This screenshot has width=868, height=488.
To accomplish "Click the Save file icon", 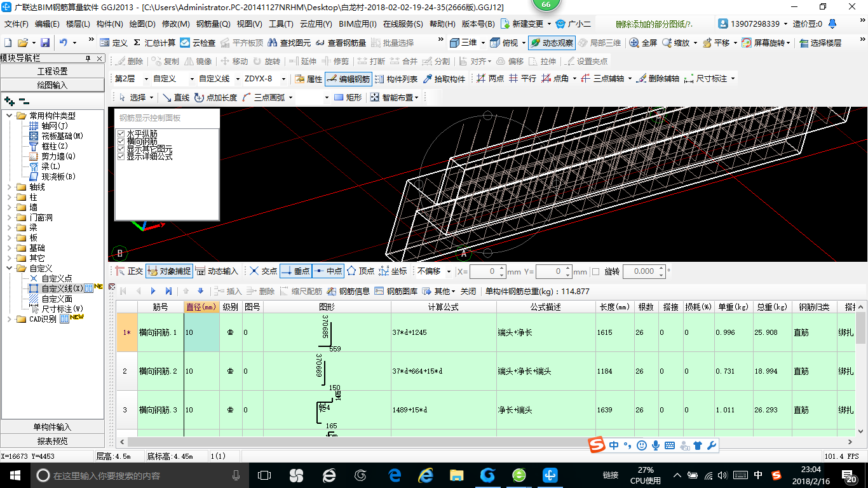I will pos(45,43).
